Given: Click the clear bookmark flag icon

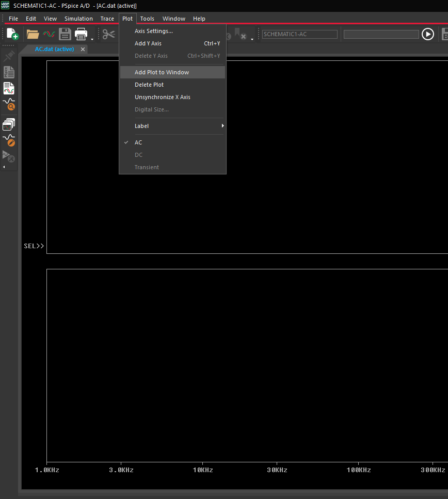Looking at the screenshot, I should click(240, 34).
